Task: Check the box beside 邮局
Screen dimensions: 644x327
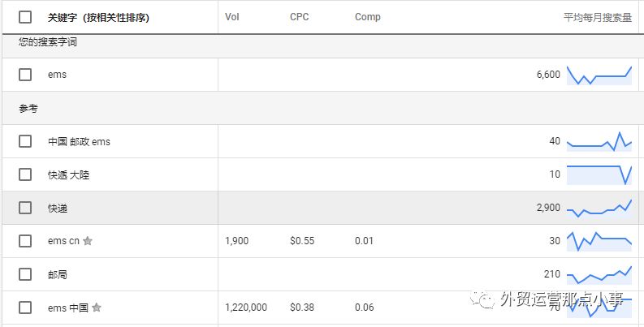Action: click(25, 274)
